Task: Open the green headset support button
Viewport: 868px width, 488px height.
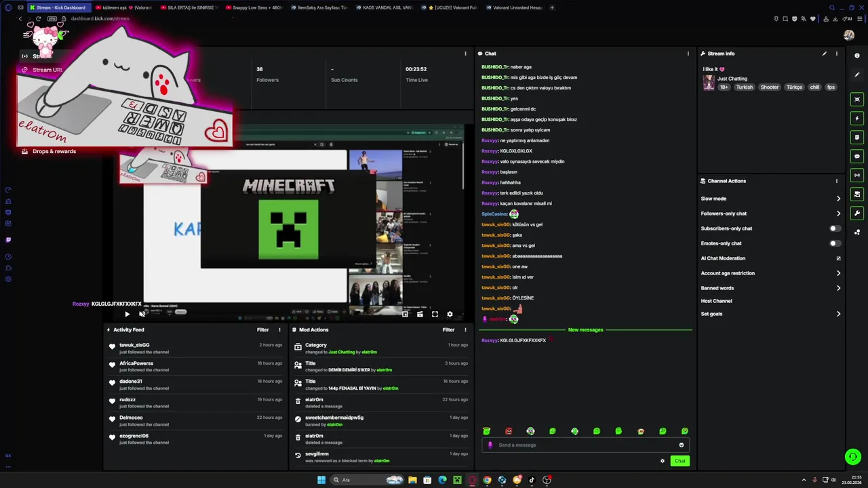Action: (853, 457)
